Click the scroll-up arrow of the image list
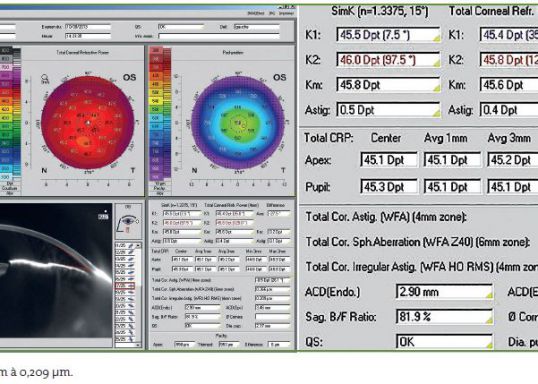 139,245
